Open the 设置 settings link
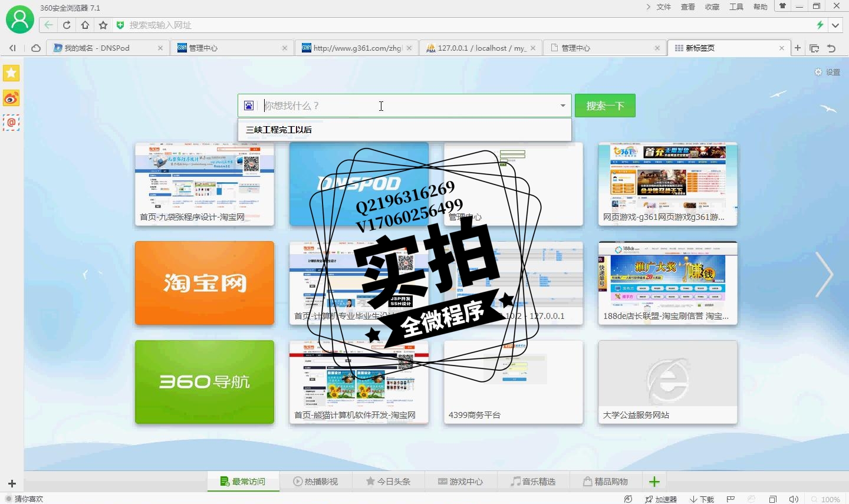Image resolution: width=849 pixels, height=504 pixels. tap(828, 72)
